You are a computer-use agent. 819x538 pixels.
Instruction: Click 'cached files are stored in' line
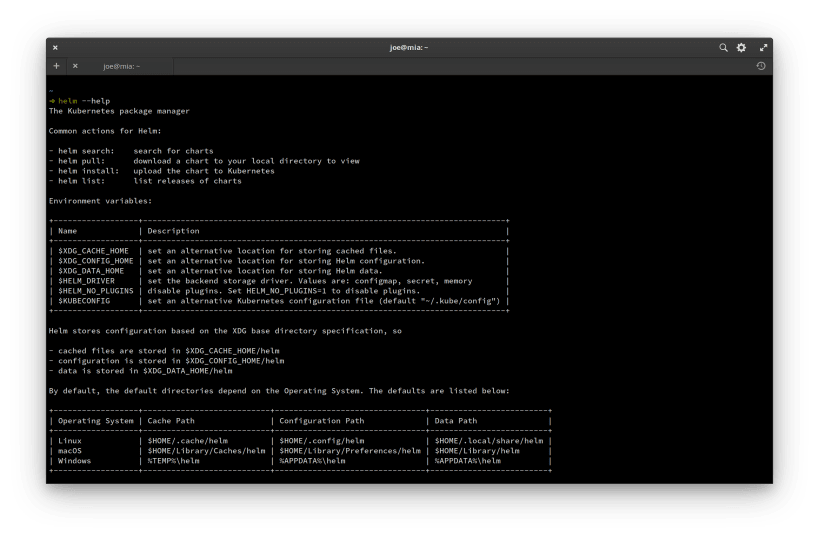click(x=164, y=350)
